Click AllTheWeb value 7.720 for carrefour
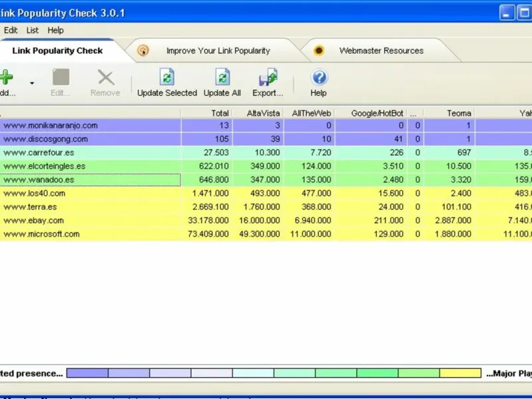532x399 pixels. click(321, 153)
